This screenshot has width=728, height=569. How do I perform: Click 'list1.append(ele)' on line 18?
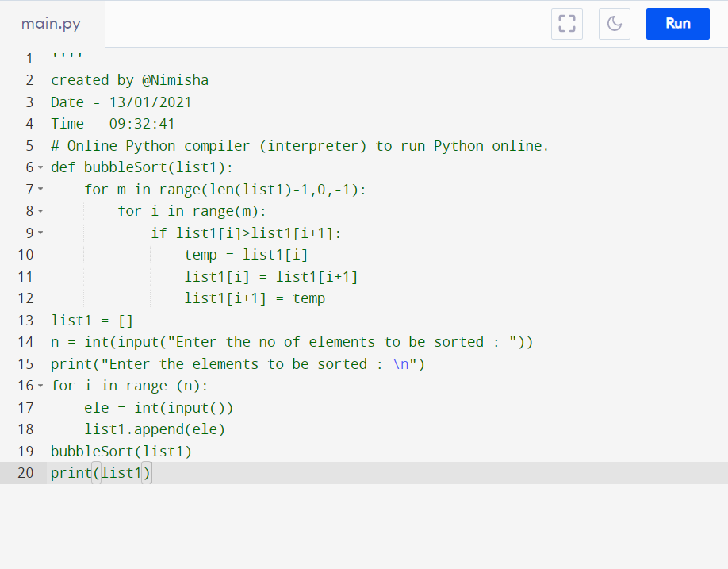(x=155, y=429)
